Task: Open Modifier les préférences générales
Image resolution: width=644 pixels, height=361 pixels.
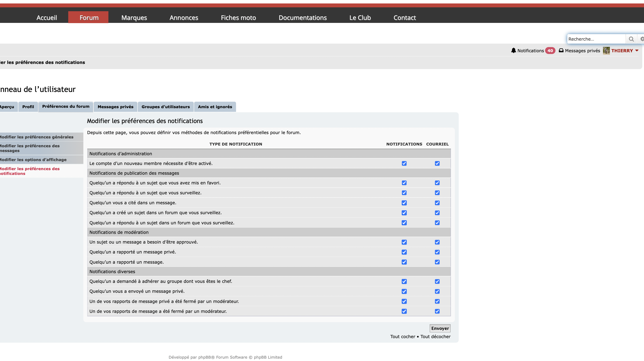Action: pos(41,137)
